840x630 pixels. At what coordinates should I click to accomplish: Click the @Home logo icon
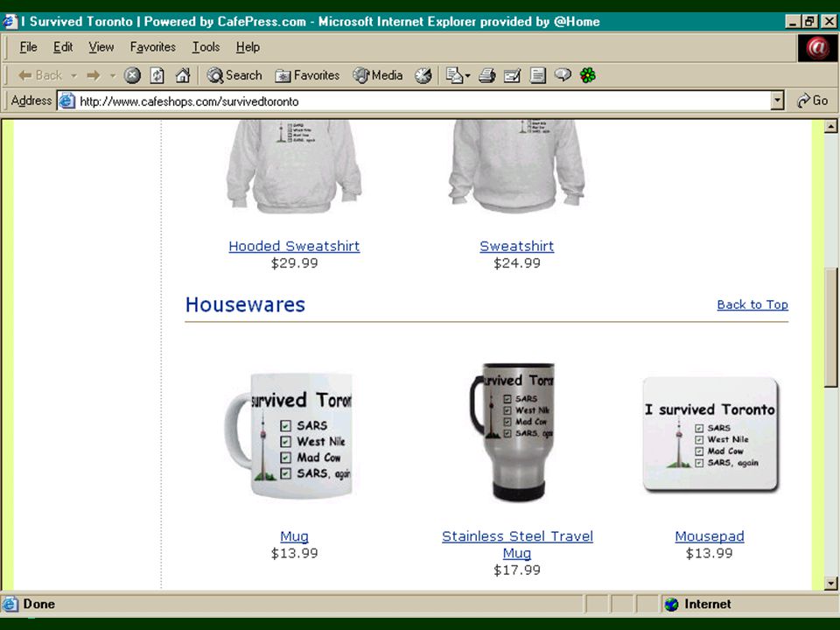point(817,47)
